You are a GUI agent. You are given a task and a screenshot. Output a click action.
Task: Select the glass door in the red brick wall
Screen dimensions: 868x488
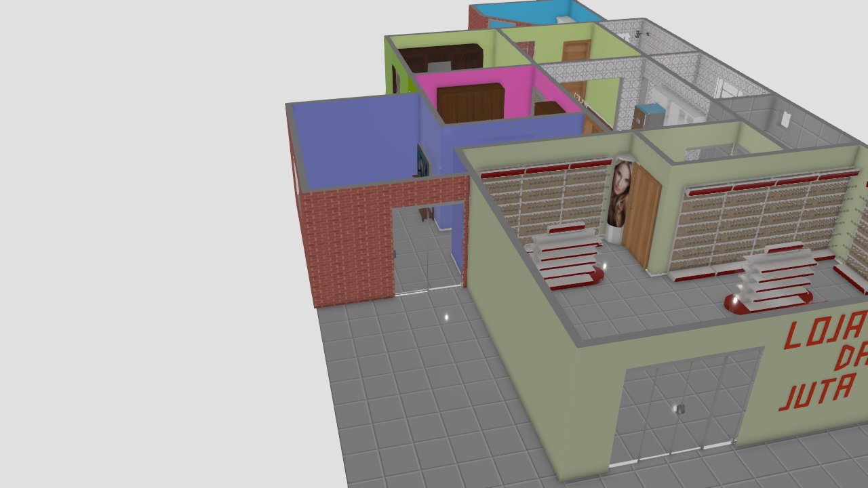(429, 248)
